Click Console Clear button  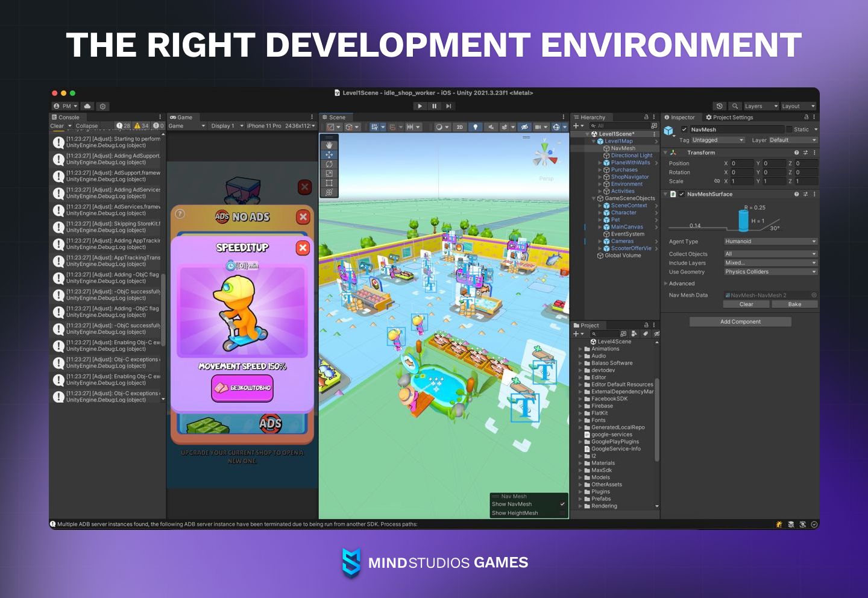[x=57, y=126]
